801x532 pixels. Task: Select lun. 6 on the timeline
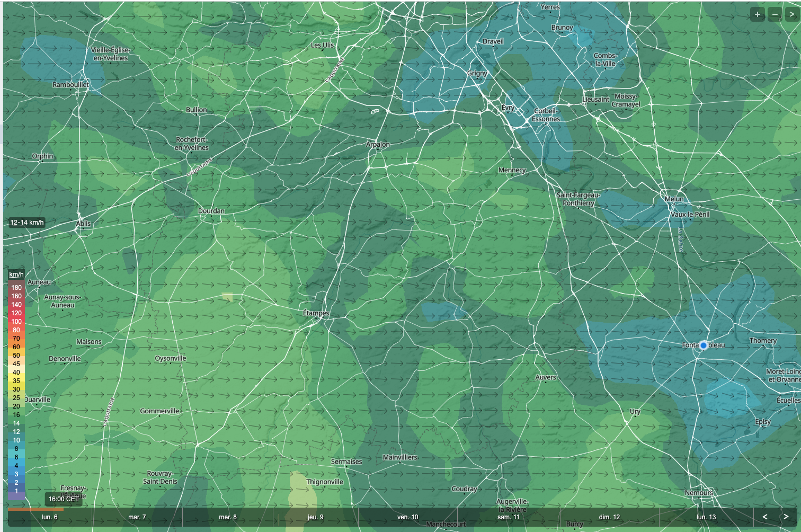point(50,517)
